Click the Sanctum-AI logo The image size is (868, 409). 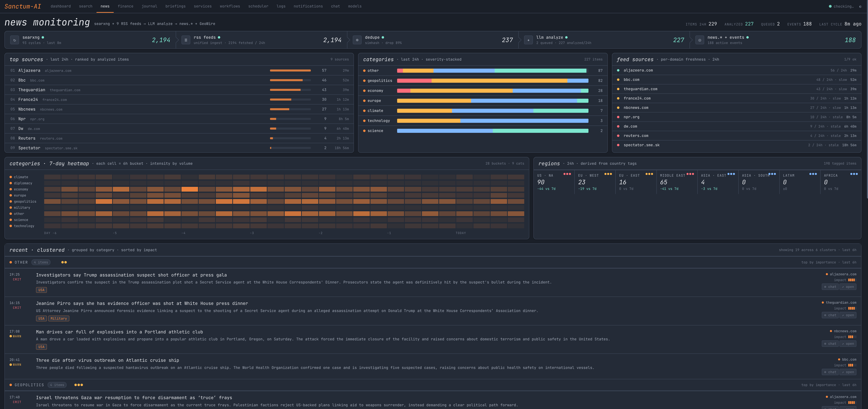pyautogui.click(x=23, y=6)
